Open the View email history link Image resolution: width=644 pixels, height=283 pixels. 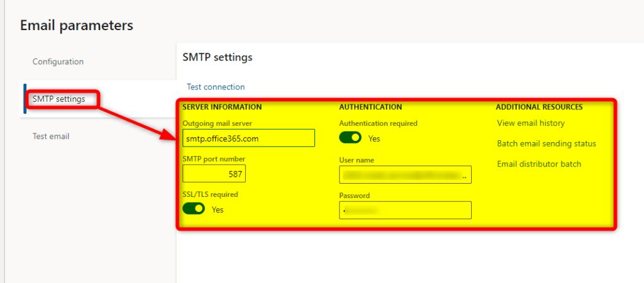(x=531, y=123)
